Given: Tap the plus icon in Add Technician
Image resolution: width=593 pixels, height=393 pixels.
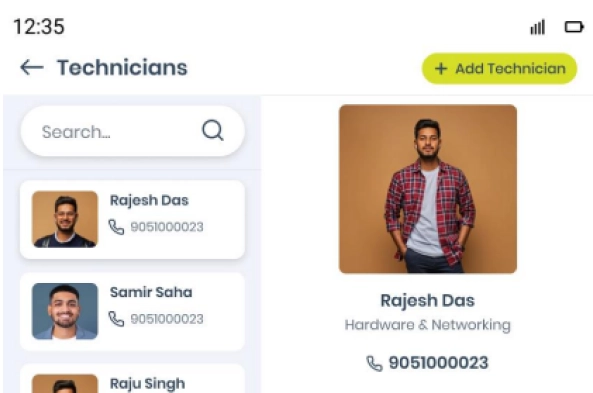Looking at the screenshot, I should [441, 68].
